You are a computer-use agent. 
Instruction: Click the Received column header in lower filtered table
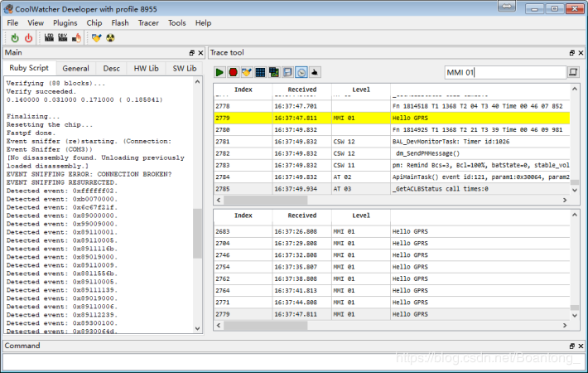(x=302, y=216)
